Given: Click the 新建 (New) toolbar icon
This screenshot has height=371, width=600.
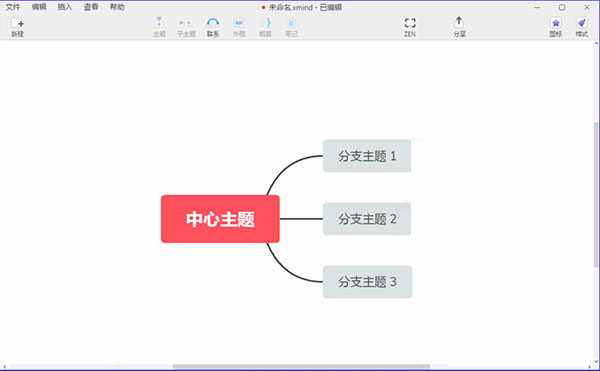Looking at the screenshot, I should [x=18, y=27].
